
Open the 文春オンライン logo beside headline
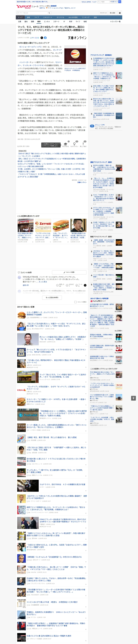coord(77,38)
